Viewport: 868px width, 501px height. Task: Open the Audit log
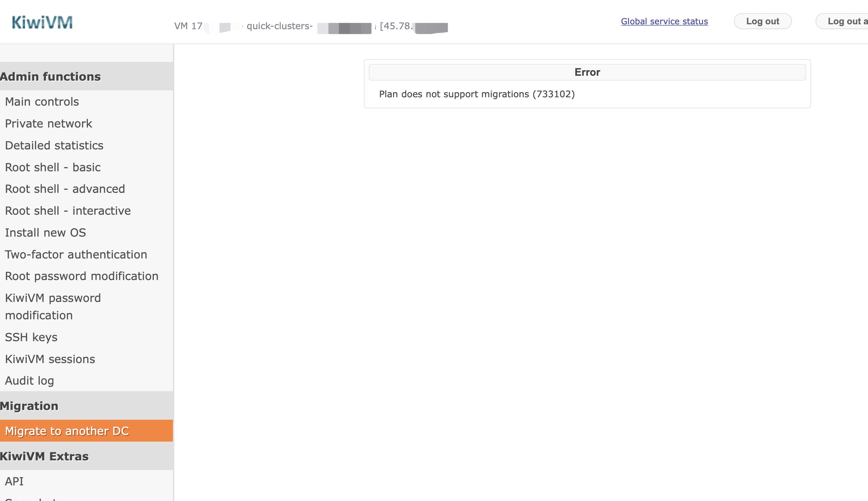(86, 380)
